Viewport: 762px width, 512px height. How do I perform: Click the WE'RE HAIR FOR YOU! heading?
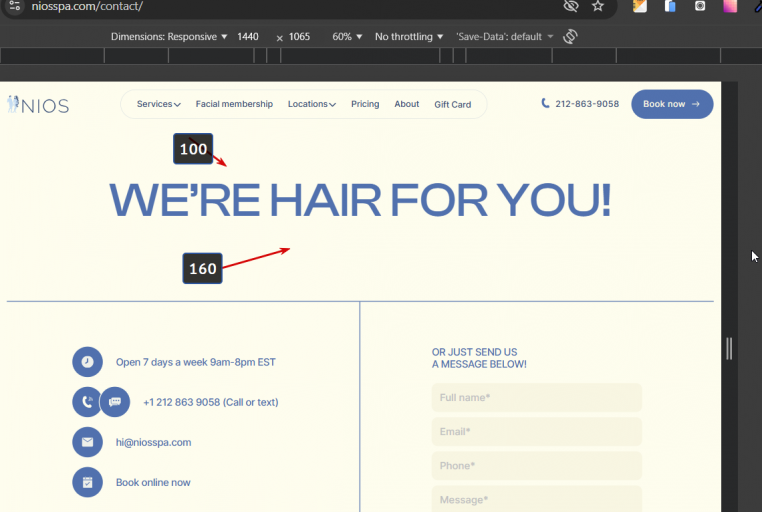[x=360, y=200]
